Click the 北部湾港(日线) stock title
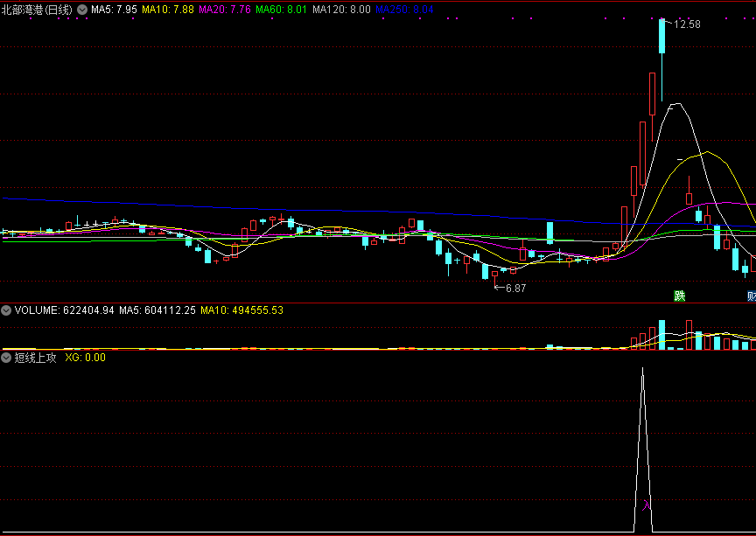Viewport: 756px width, 536px height. [37, 10]
